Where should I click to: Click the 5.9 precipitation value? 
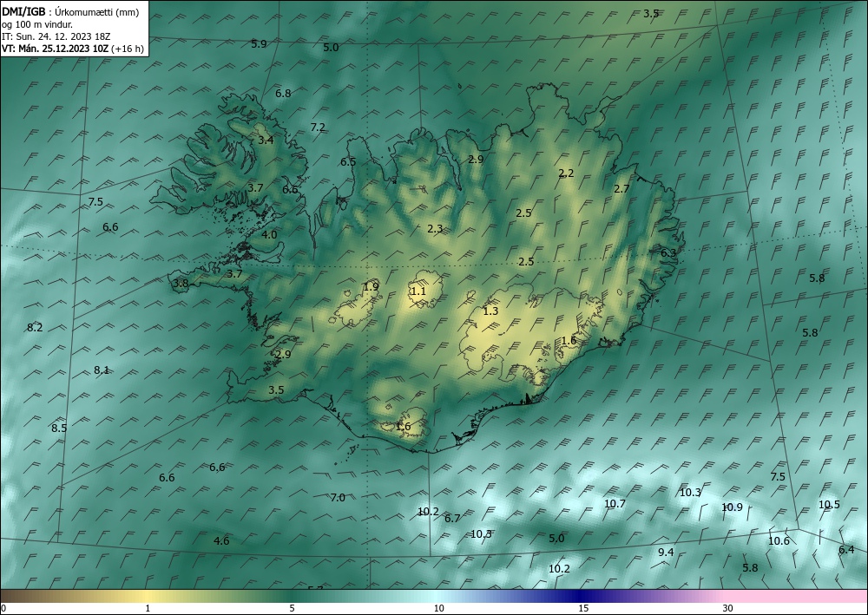[x=259, y=44]
